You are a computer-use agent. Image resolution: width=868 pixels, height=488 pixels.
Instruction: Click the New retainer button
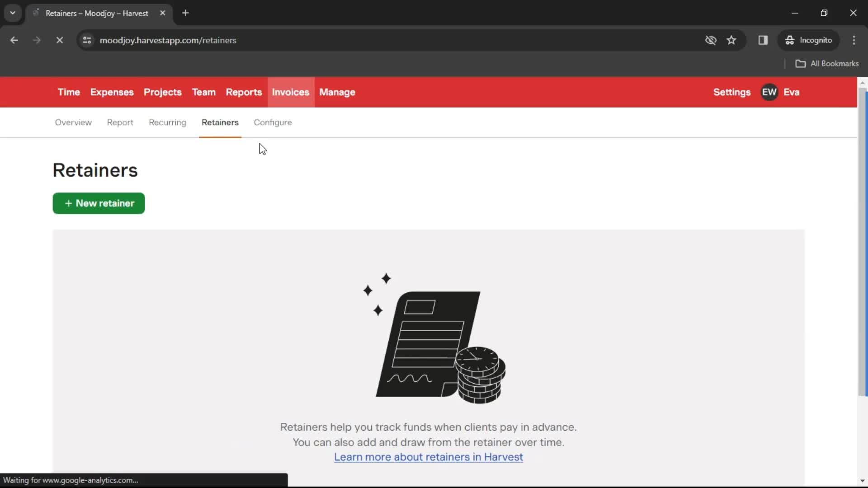coord(99,203)
